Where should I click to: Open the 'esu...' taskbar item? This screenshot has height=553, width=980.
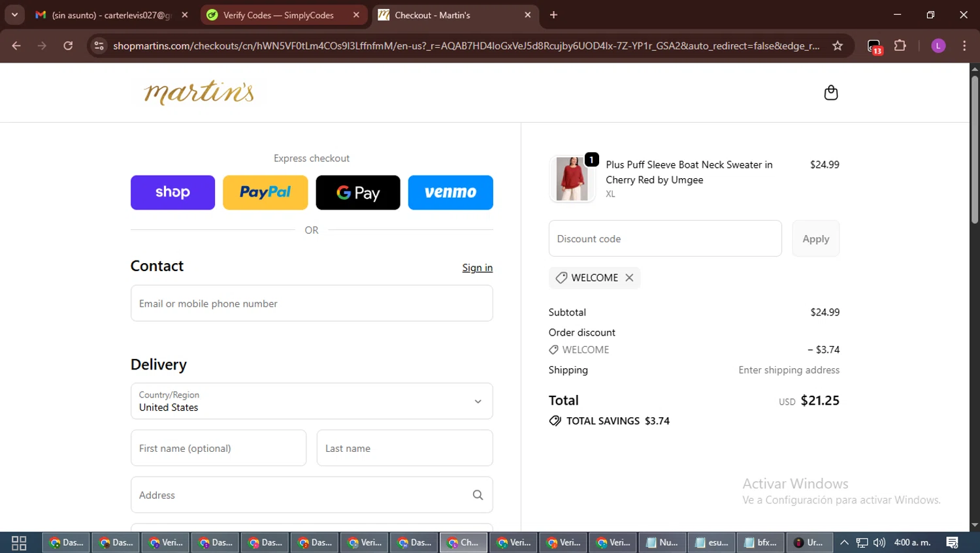712,543
